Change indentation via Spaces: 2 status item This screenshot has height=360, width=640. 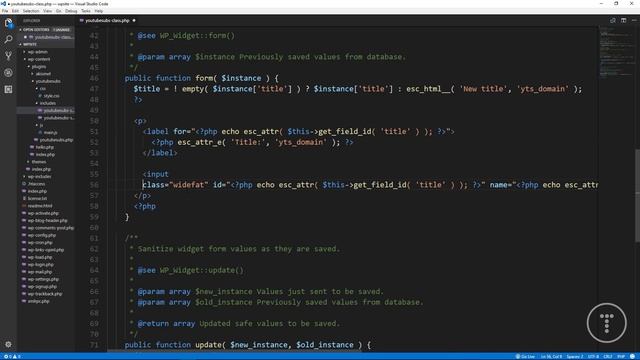click(x=575, y=356)
